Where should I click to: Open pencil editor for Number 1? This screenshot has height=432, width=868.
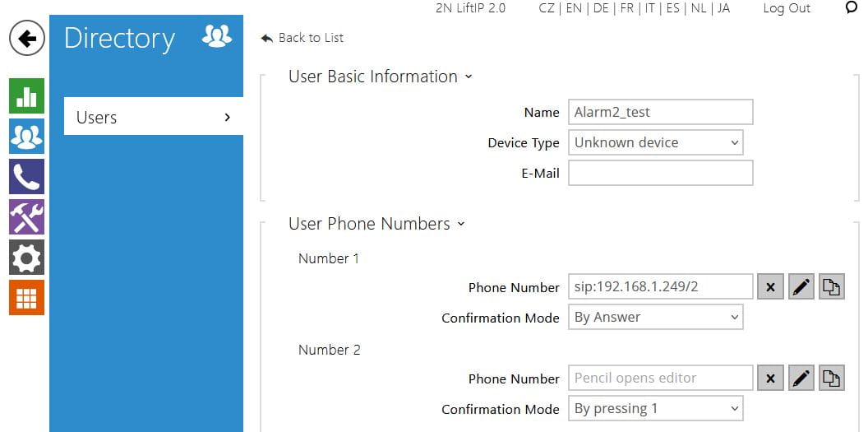coord(801,287)
